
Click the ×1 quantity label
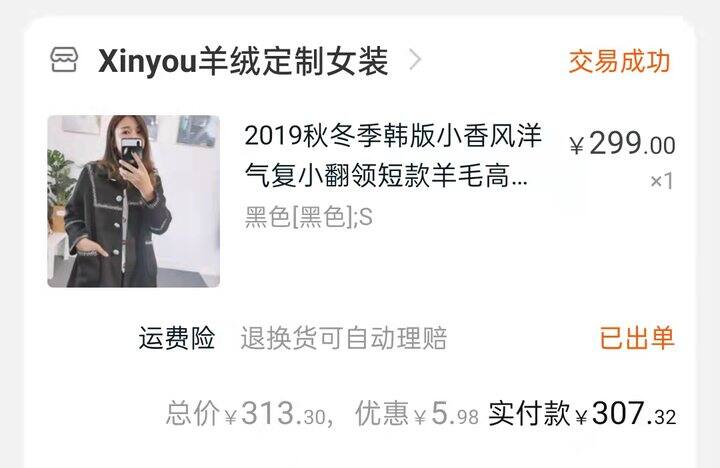(x=662, y=181)
